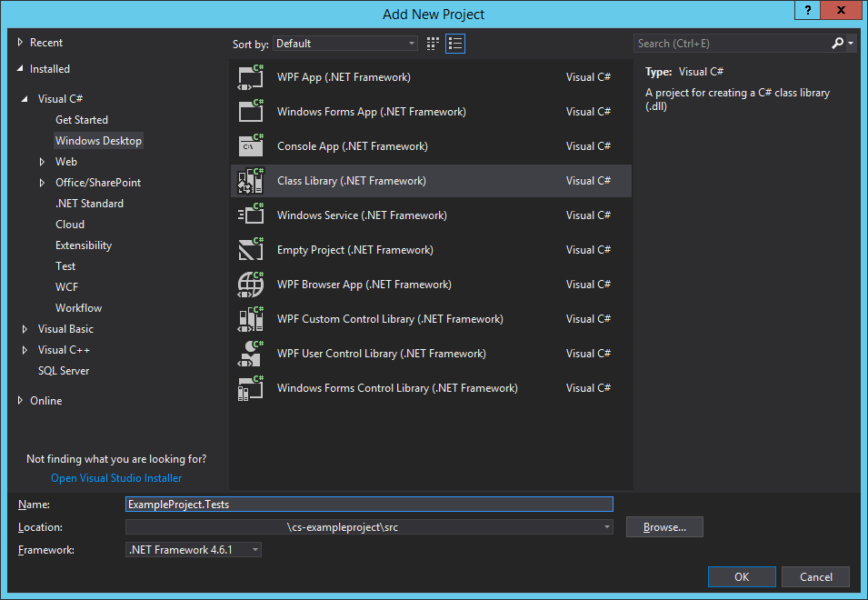Click the OK button
This screenshot has height=600, width=868.
742,577
